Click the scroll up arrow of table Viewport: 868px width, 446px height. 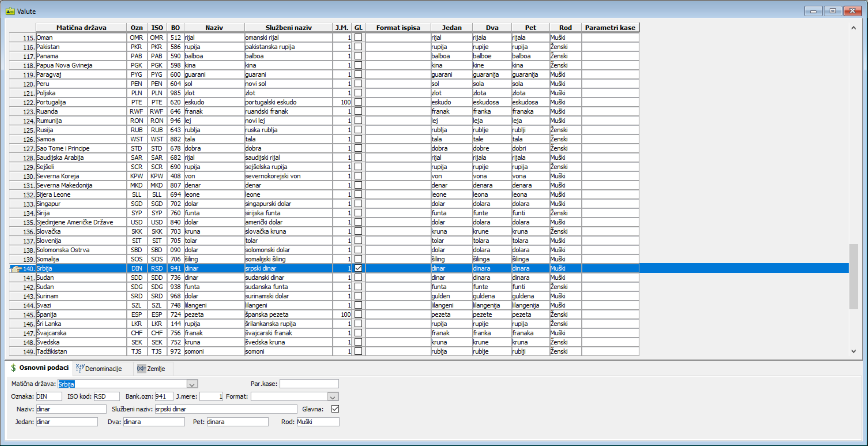pos(853,28)
